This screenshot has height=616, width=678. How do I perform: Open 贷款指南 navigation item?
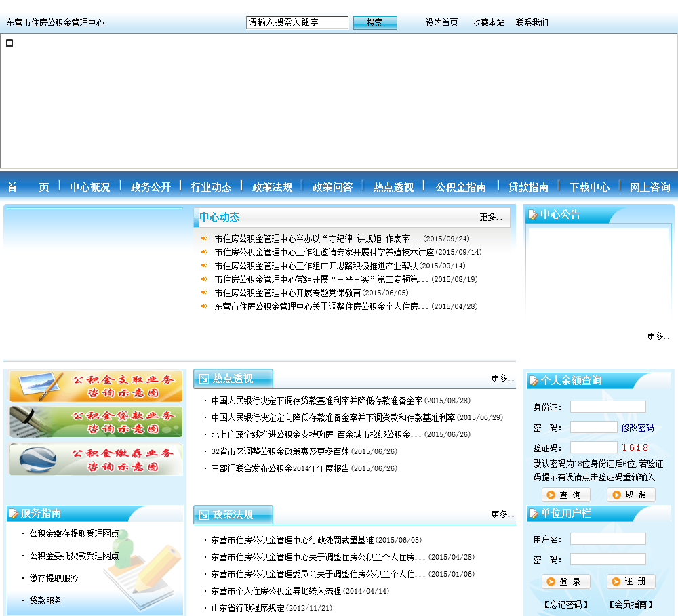point(528,187)
